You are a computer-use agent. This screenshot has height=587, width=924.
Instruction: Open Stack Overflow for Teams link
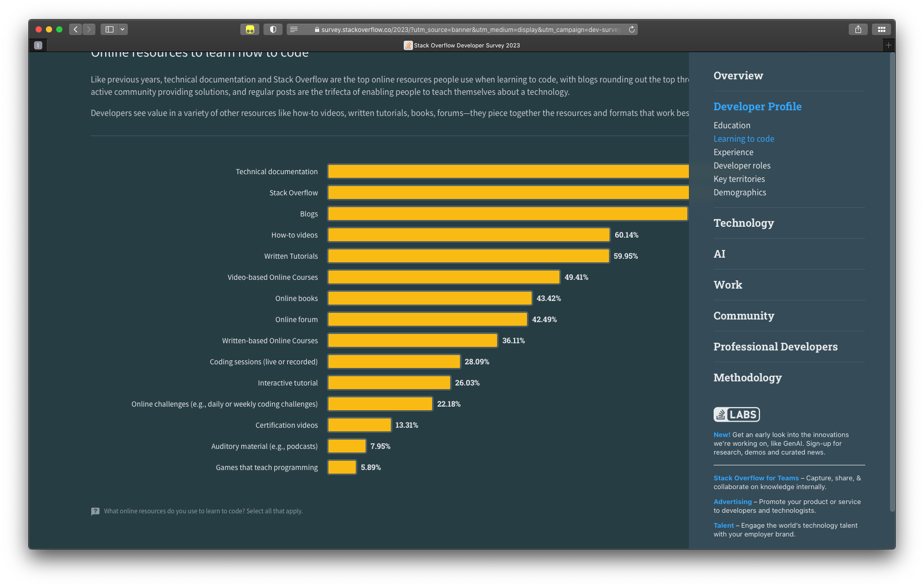coord(756,478)
